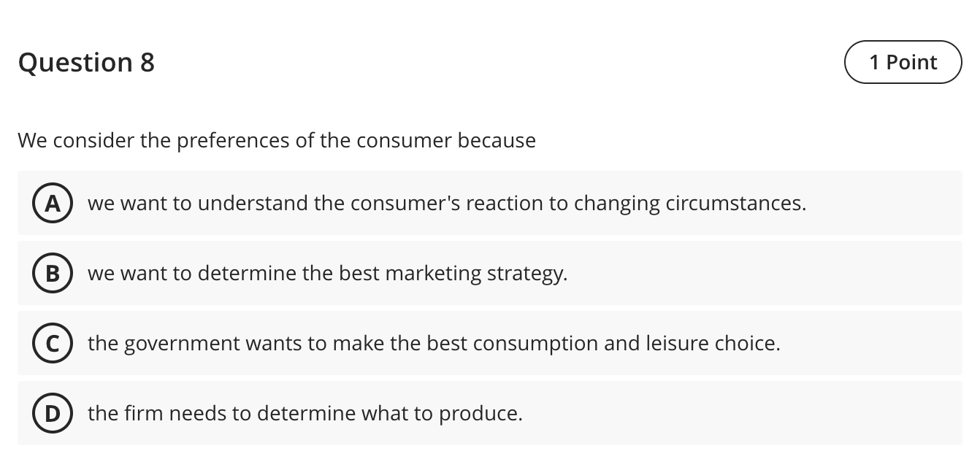The image size is (980, 470).
Task: Click the rounded 1 Point pill outline
Action: [x=903, y=62]
